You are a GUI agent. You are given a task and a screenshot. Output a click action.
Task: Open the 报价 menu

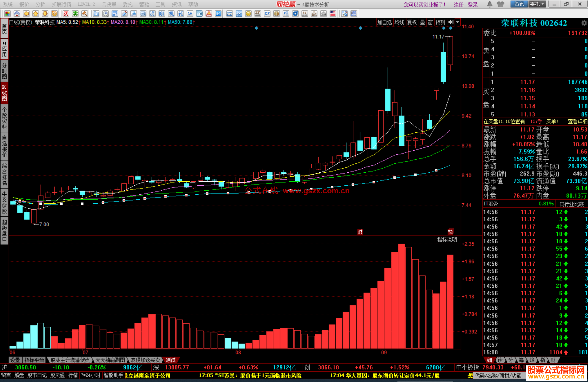pyautogui.click(x=24, y=4)
